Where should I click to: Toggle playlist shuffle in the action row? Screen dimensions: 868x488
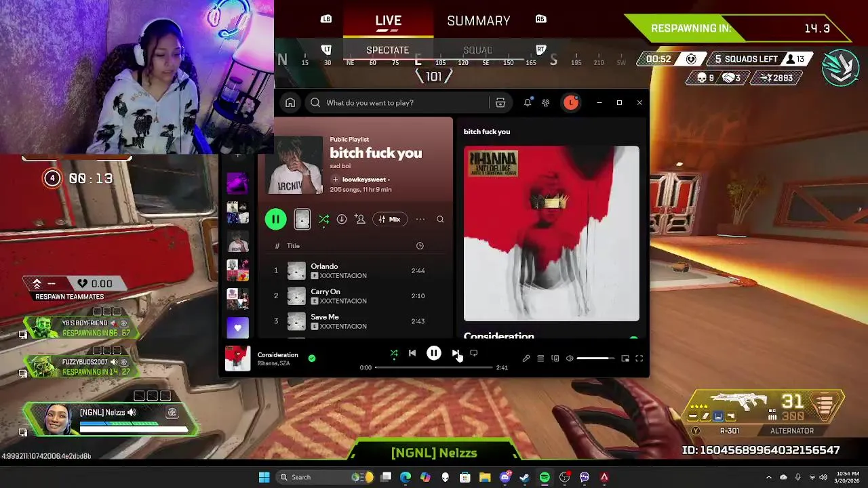click(x=323, y=219)
